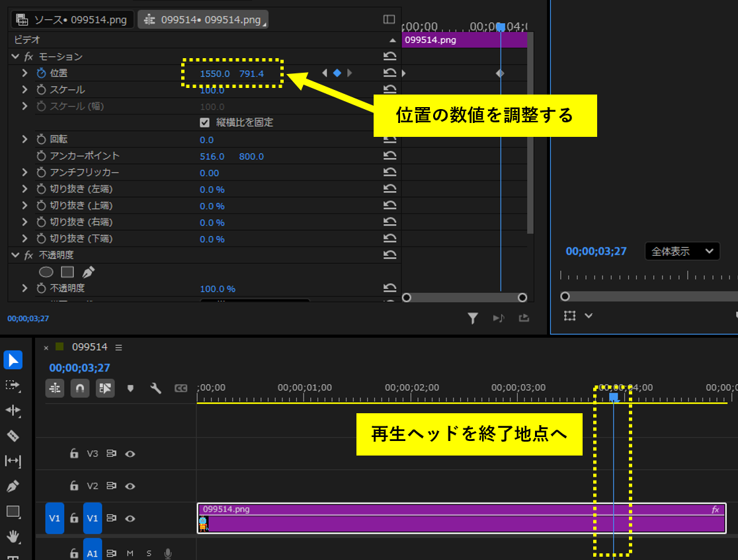738x560 pixels.
Task: Toggle the timeline snap magnet icon
Action: pos(80,388)
